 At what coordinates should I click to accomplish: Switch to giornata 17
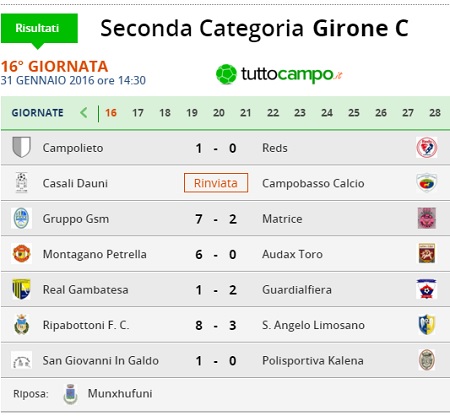[138, 113]
